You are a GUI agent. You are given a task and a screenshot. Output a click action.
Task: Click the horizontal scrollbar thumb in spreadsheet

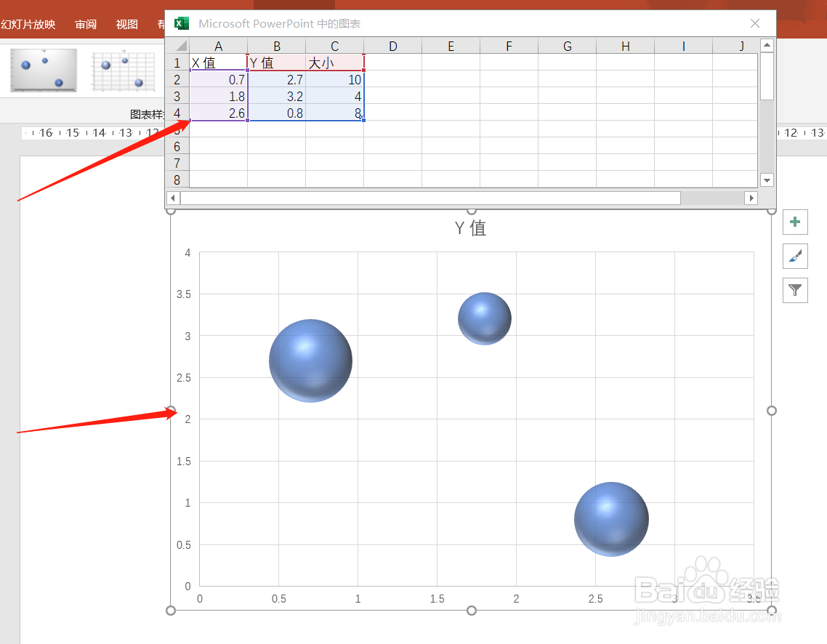430,198
